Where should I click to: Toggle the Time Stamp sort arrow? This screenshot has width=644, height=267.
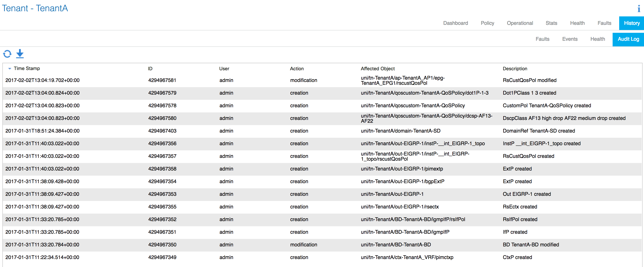tap(10, 68)
